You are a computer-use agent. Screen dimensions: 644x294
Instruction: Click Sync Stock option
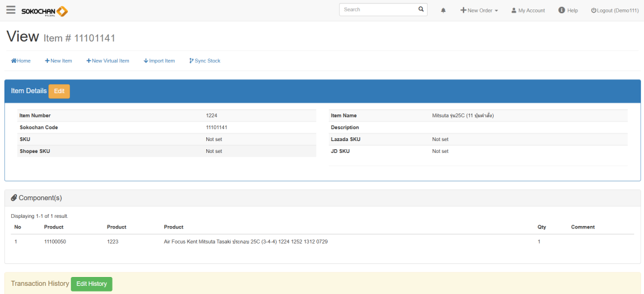coord(204,61)
